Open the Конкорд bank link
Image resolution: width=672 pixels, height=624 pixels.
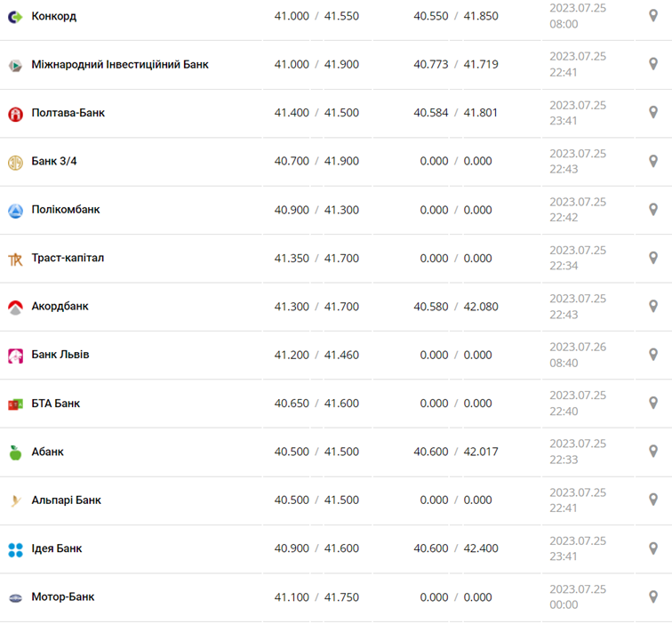pyautogui.click(x=53, y=16)
